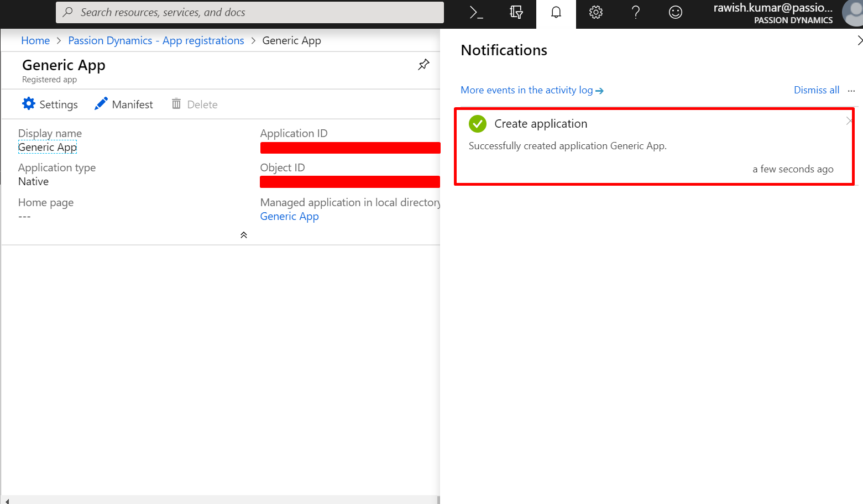Dismiss all notifications
Viewport: 863px width, 504px height.
816,90
